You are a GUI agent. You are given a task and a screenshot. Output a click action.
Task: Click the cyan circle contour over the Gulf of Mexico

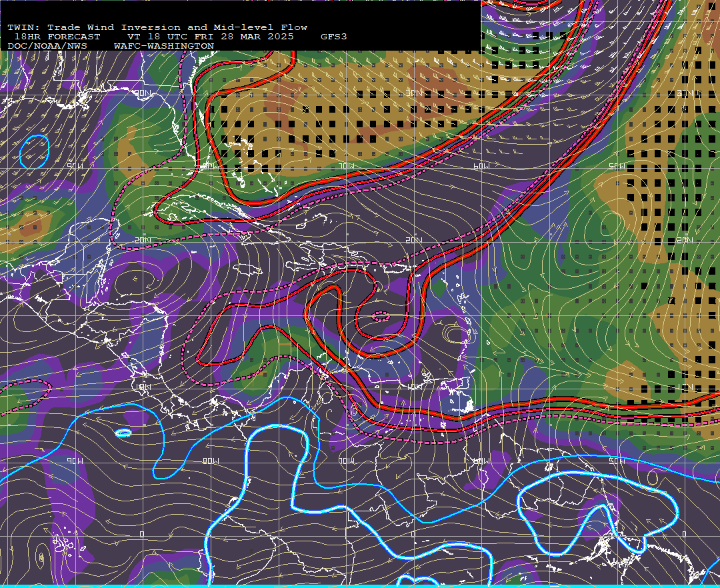coord(35,152)
